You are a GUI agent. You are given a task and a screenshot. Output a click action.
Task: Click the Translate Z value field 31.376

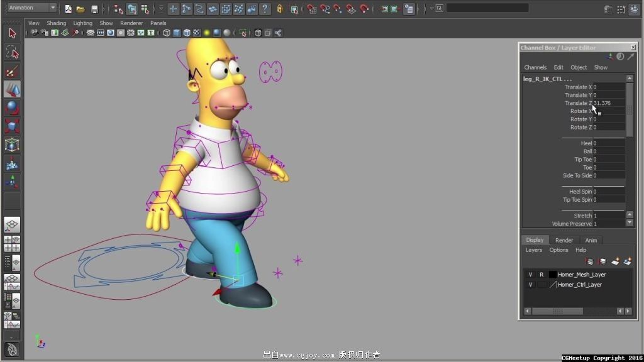pyautogui.click(x=609, y=104)
